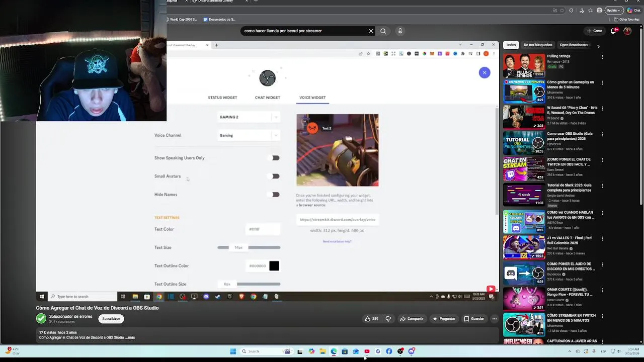Select Open Broadcaster filter chip

tap(574, 45)
